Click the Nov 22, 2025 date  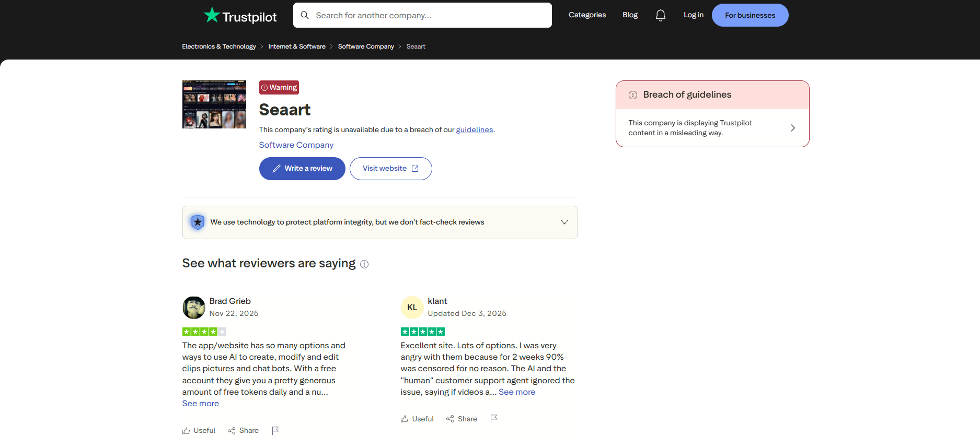tap(234, 314)
